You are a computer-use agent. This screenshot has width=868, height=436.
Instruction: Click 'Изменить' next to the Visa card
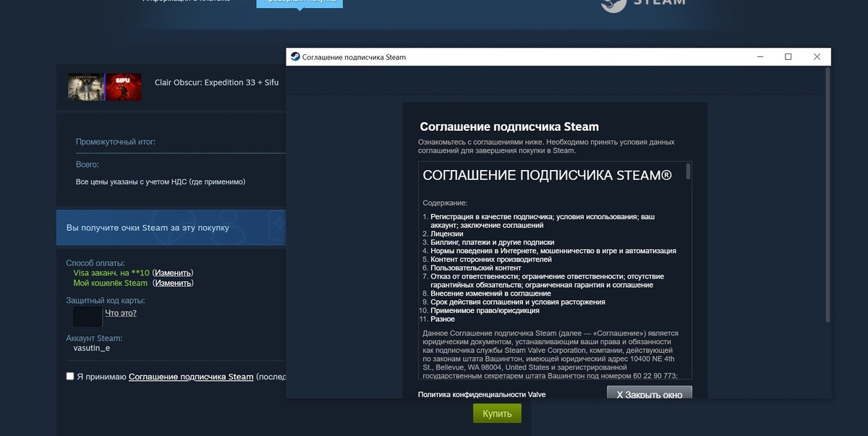(x=173, y=273)
